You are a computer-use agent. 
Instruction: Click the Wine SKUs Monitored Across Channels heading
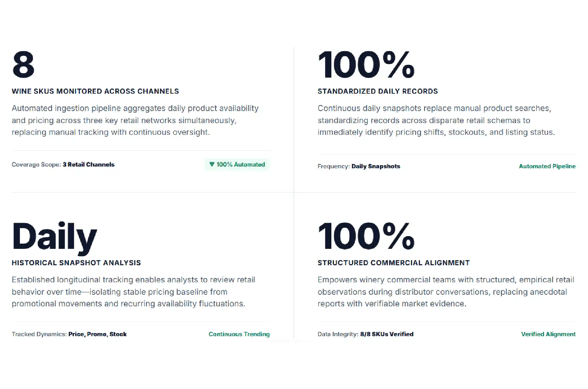tap(95, 91)
